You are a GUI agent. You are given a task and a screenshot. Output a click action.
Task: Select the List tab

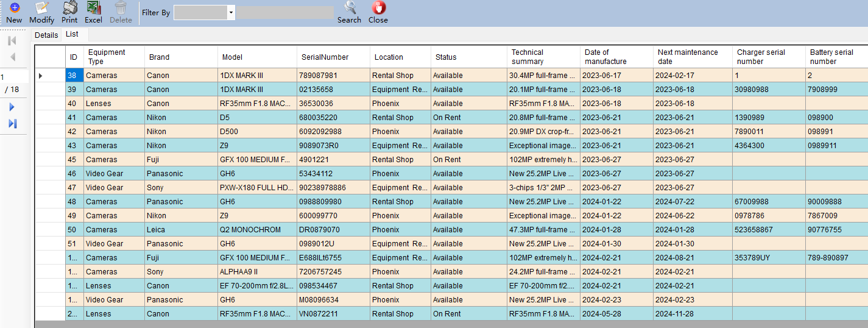[x=72, y=35]
